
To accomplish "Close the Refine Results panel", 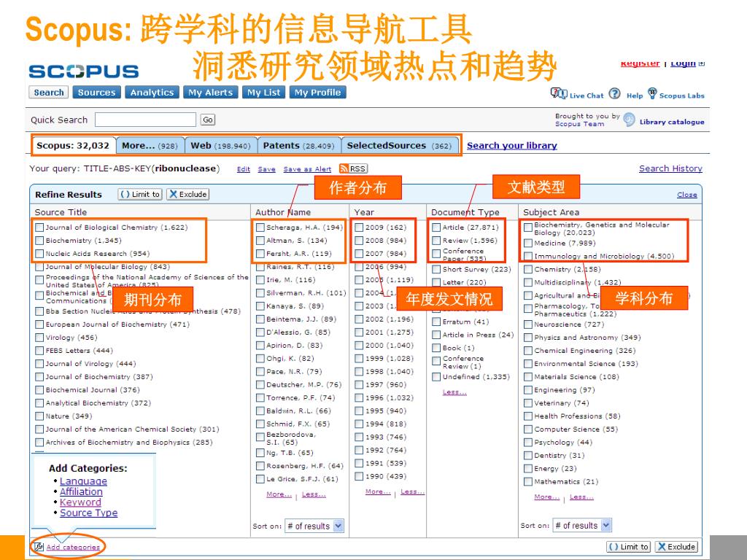I will click(x=686, y=195).
